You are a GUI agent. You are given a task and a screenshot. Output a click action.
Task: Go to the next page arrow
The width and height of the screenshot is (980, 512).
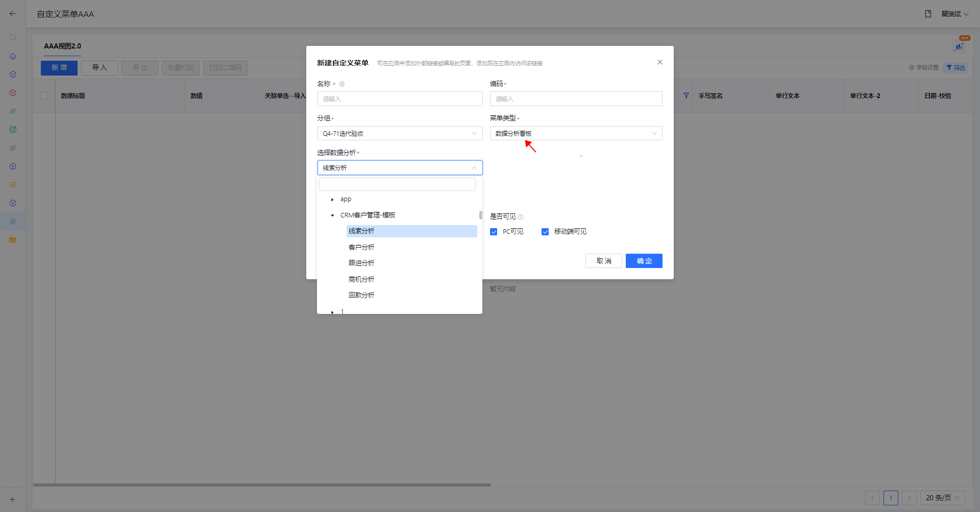pos(909,498)
